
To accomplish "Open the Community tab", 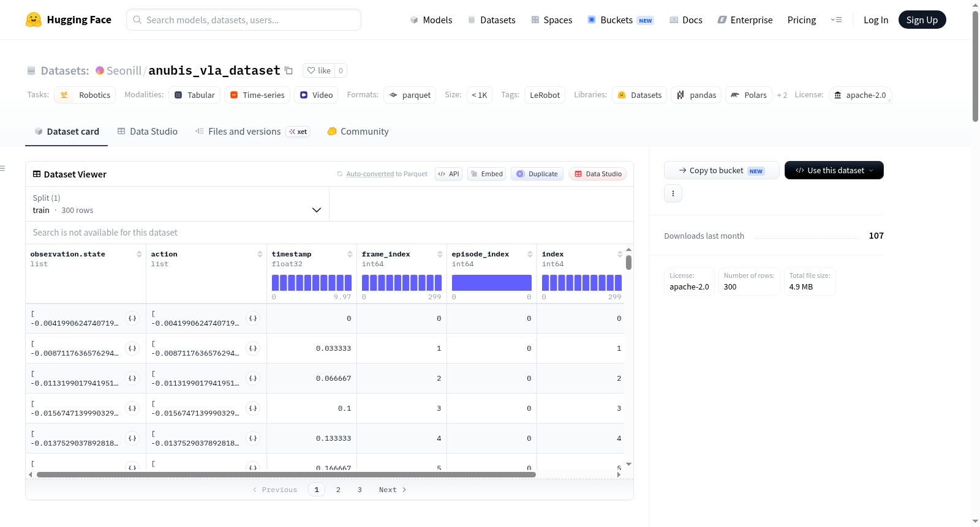I will [358, 132].
